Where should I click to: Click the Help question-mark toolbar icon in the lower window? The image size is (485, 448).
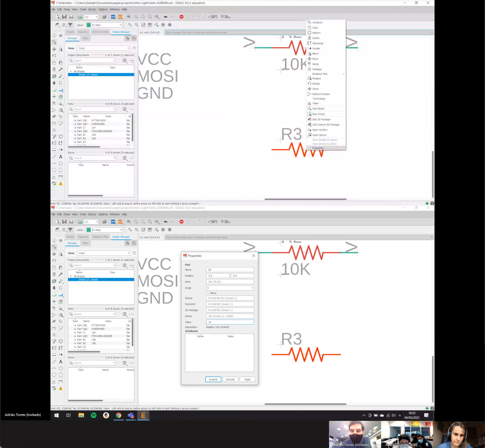199,222
